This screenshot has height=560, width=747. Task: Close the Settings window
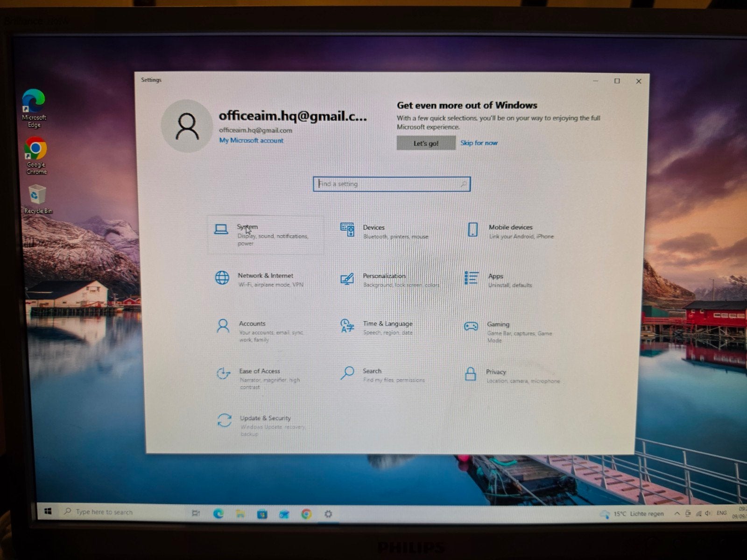click(x=638, y=81)
